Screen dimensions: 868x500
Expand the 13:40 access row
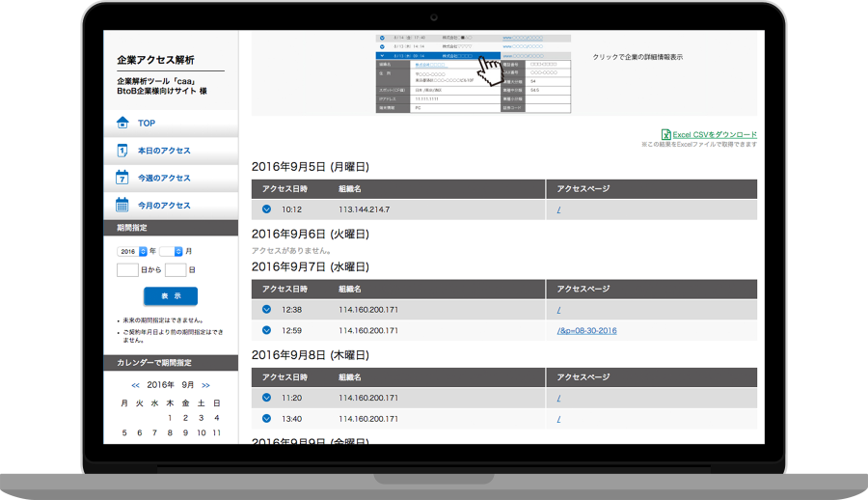266,419
